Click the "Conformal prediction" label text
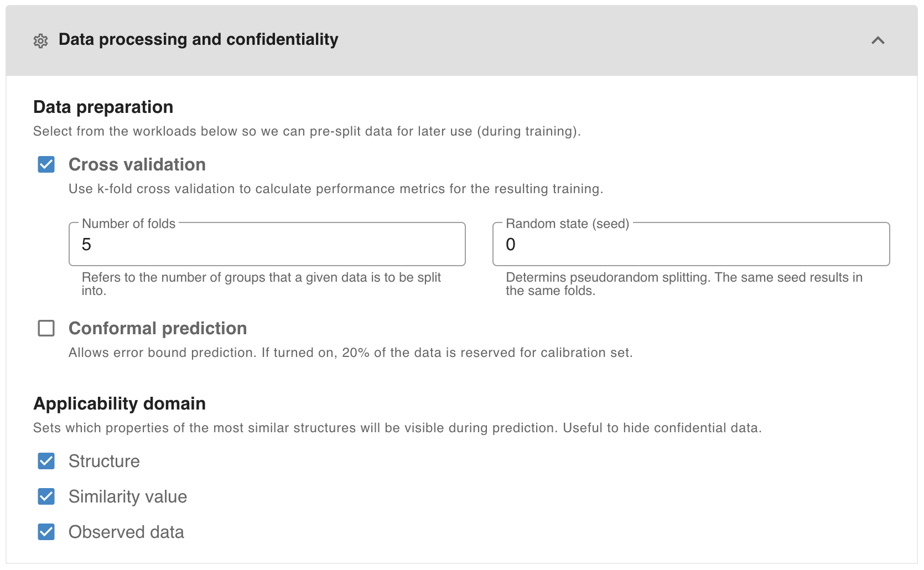Viewport: 924px width, 570px height. (157, 328)
